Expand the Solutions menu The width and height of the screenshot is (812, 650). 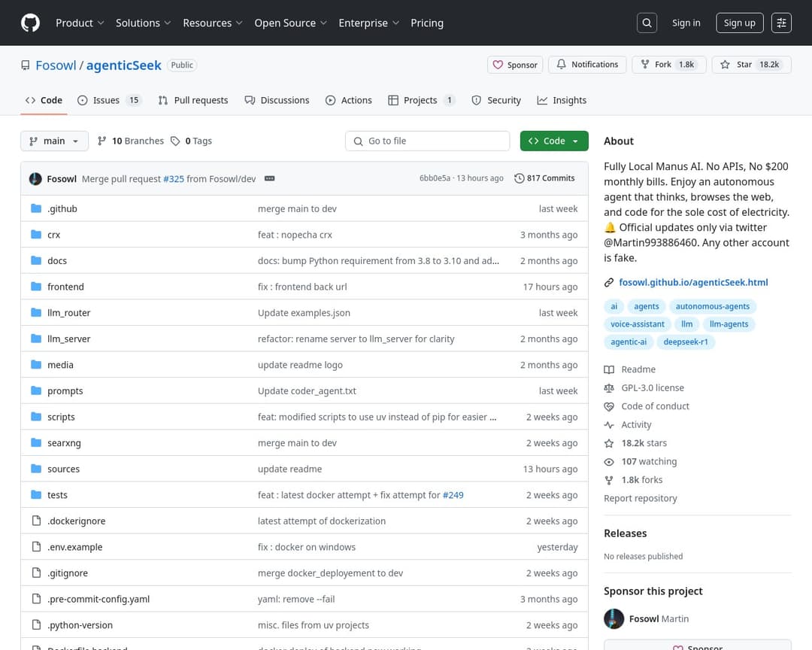(x=143, y=23)
